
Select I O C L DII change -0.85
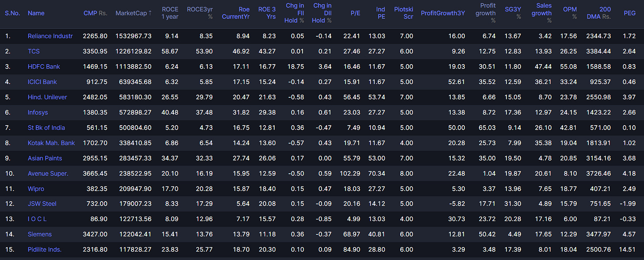[x=324, y=219]
